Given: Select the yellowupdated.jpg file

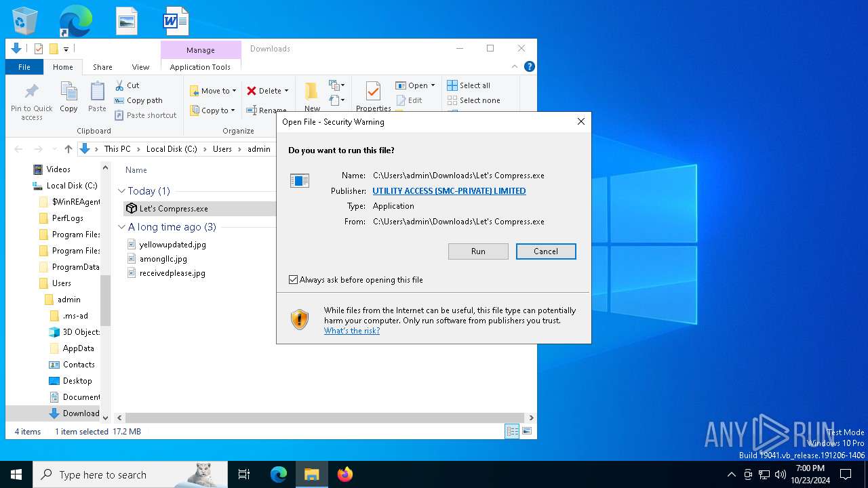Looking at the screenshot, I should tap(172, 244).
